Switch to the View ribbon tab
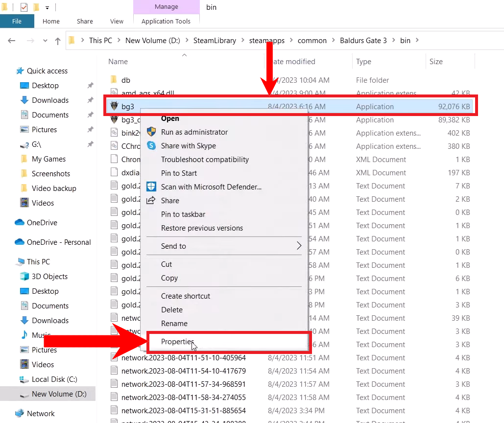Image resolution: width=504 pixels, height=423 pixels. click(x=117, y=21)
